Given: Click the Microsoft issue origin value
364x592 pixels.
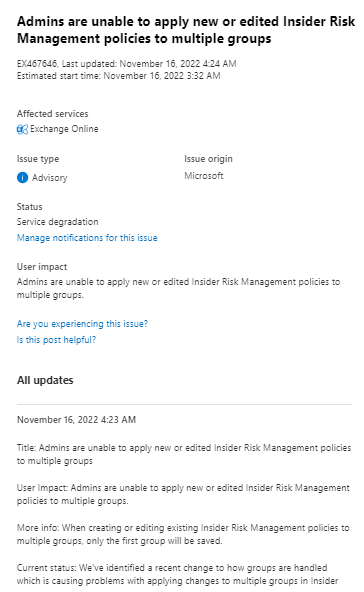Looking at the screenshot, I should pos(204,176).
